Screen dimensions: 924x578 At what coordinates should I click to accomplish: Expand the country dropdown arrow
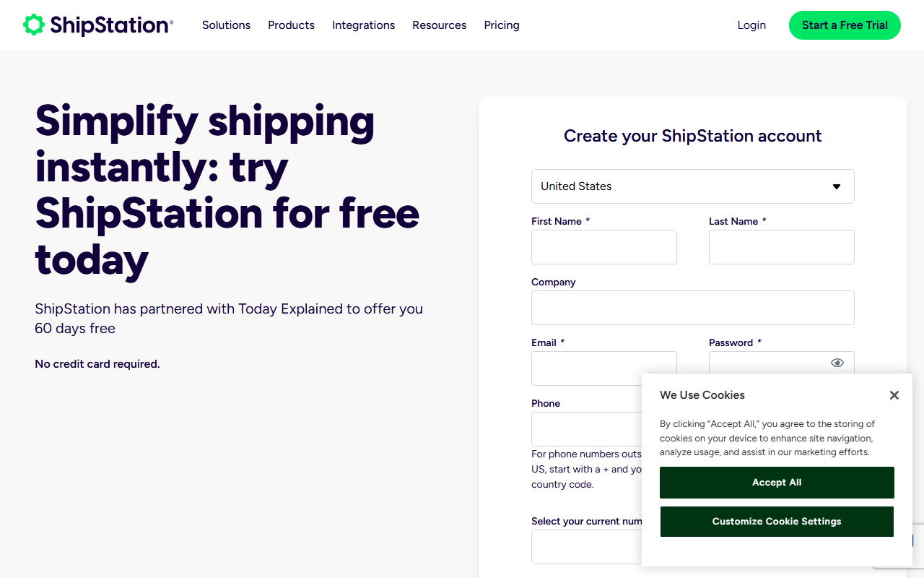click(x=837, y=186)
